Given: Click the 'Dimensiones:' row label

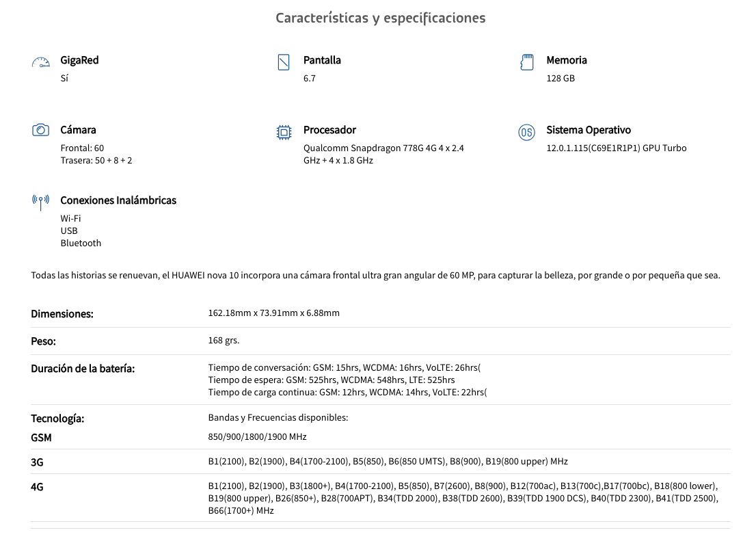Looking at the screenshot, I should [62, 314].
